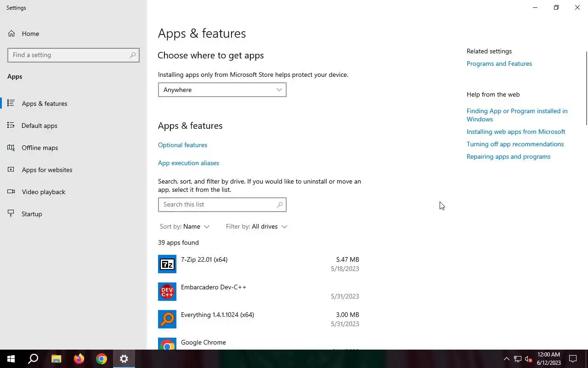588x368 pixels.
Task: Launch Firefox from taskbar
Action: coord(79,359)
